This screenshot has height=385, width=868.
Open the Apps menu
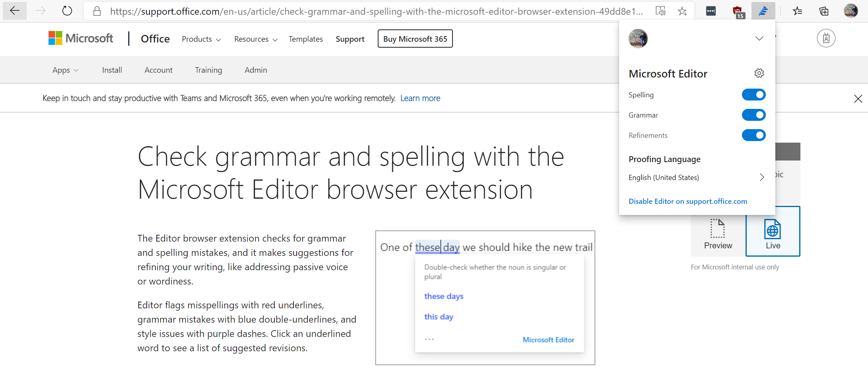pos(65,70)
